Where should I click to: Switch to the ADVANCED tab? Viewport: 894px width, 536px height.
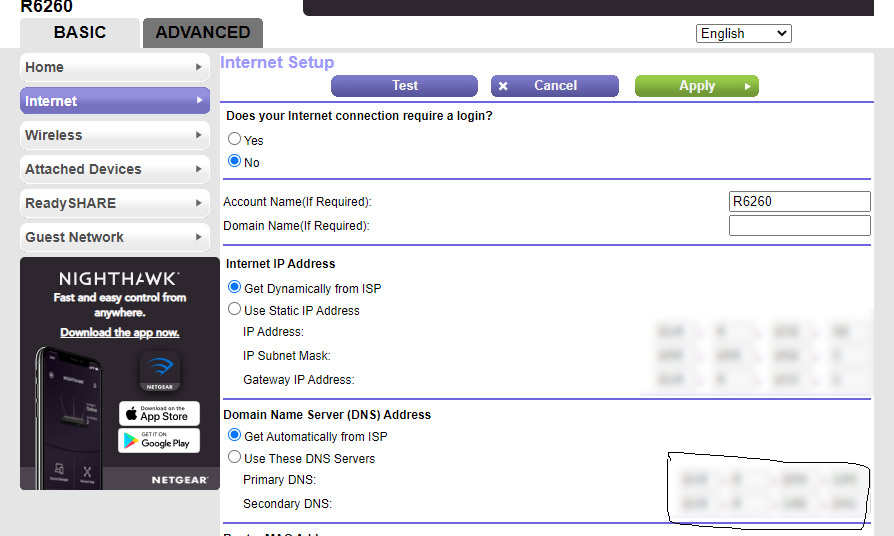pyautogui.click(x=203, y=33)
